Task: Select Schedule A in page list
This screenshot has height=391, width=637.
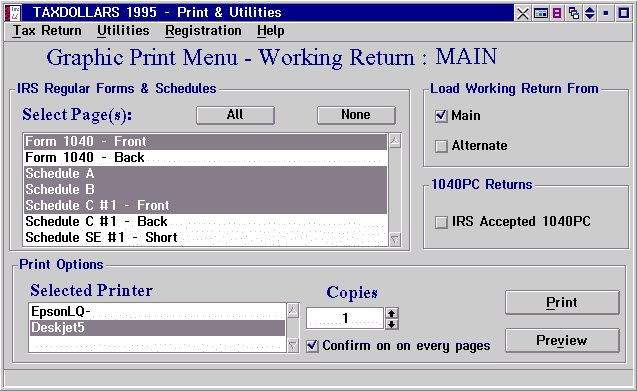Action: (205, 174)
